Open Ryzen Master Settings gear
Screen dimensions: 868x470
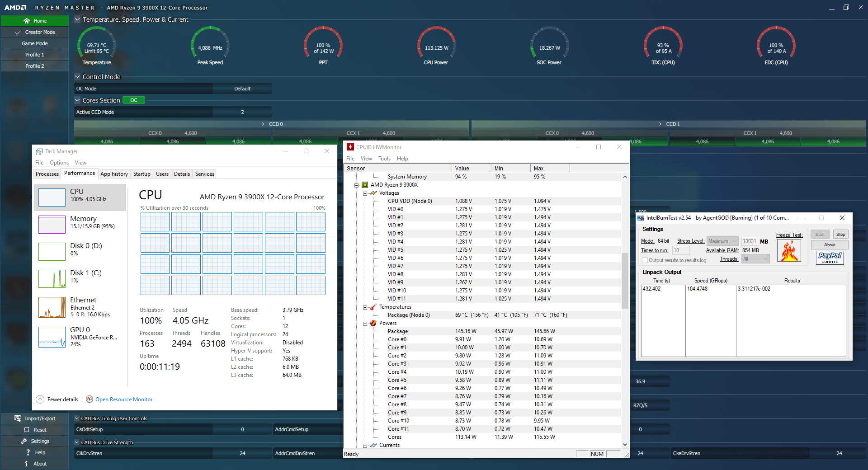24,441
